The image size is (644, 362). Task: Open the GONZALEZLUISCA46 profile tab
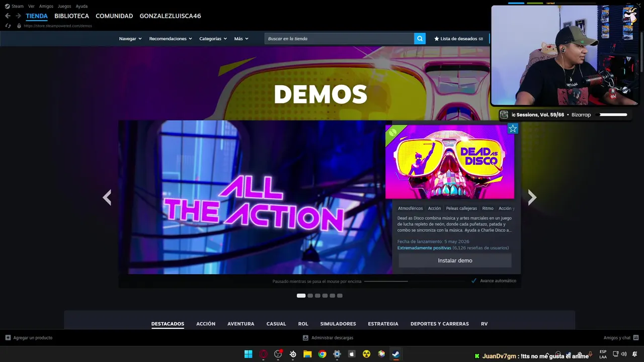[x=170, y=16]
